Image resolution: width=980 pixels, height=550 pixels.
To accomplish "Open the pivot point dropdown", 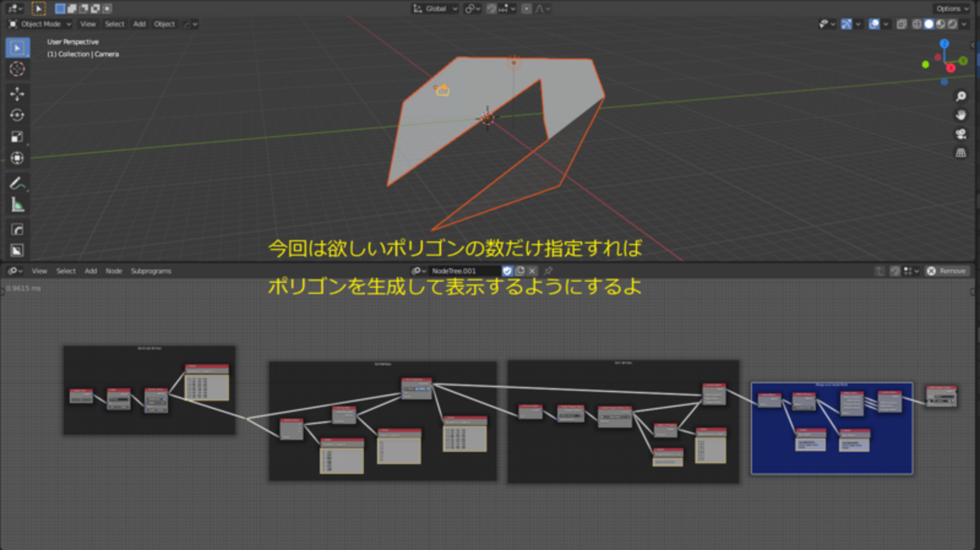I will (x=473, y=9).
